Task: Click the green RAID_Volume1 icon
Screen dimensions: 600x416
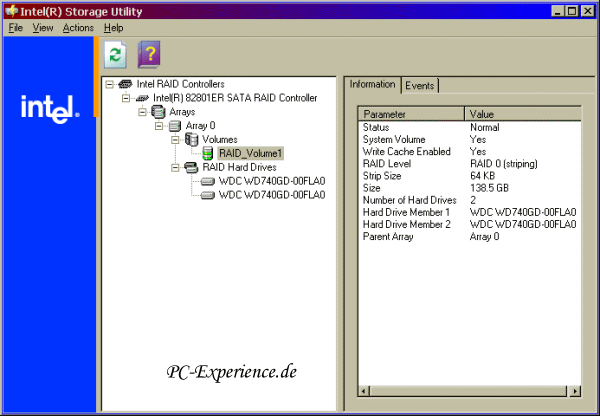Action: [208, 154]
